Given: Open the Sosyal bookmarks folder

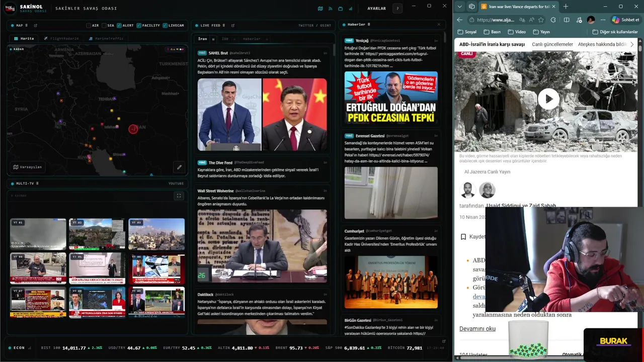Looking at the screenshot, I should pyautogui.click(x=467, y=32).
